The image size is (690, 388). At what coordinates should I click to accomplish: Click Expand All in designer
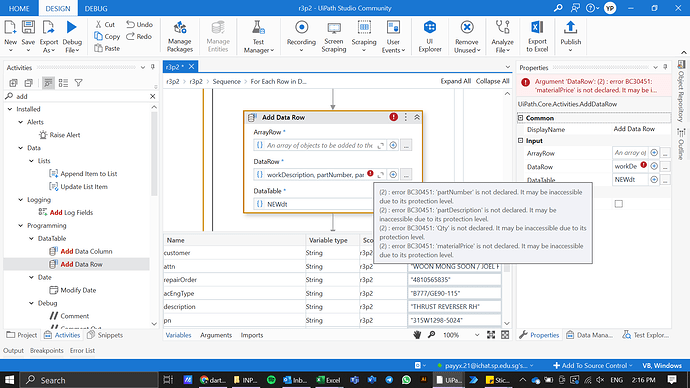pos(455,81)
